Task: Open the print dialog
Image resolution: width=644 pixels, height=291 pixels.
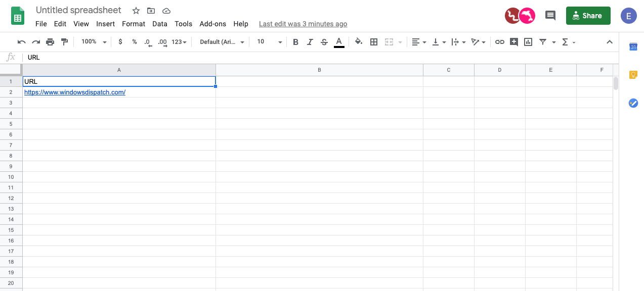Action: click(x=50, y=42)
